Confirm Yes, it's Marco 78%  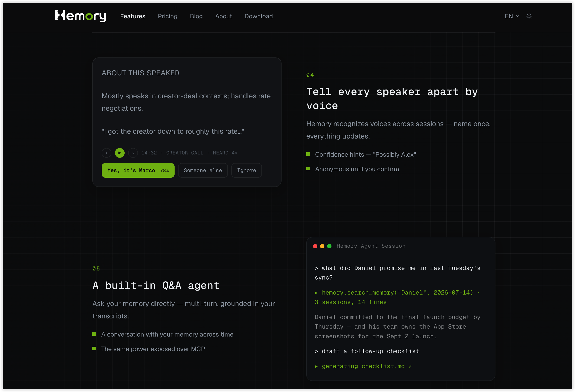[x=138, y=170]
